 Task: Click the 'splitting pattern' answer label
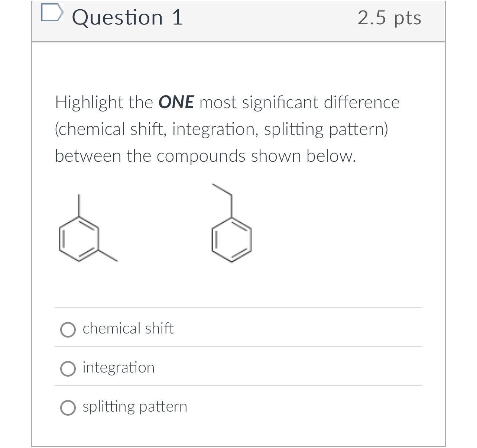coord(135,407)
